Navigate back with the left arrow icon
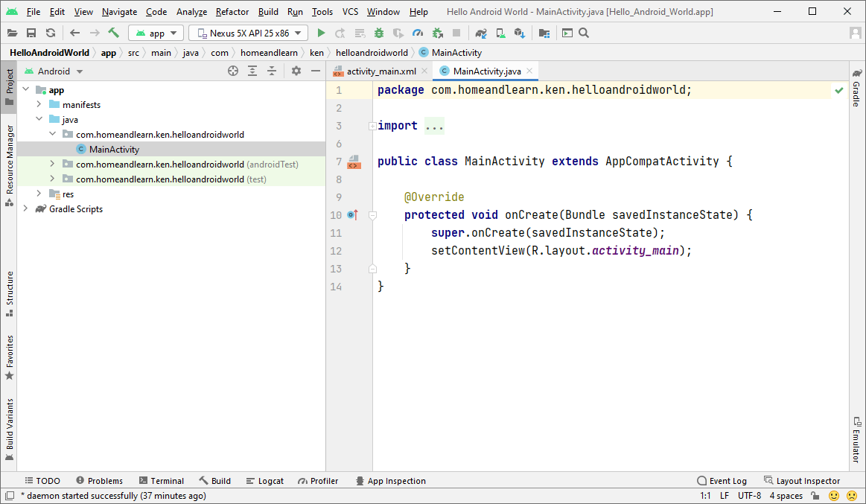Image resolution: width=866 pixels, height=504 pixels. point(74,33)
